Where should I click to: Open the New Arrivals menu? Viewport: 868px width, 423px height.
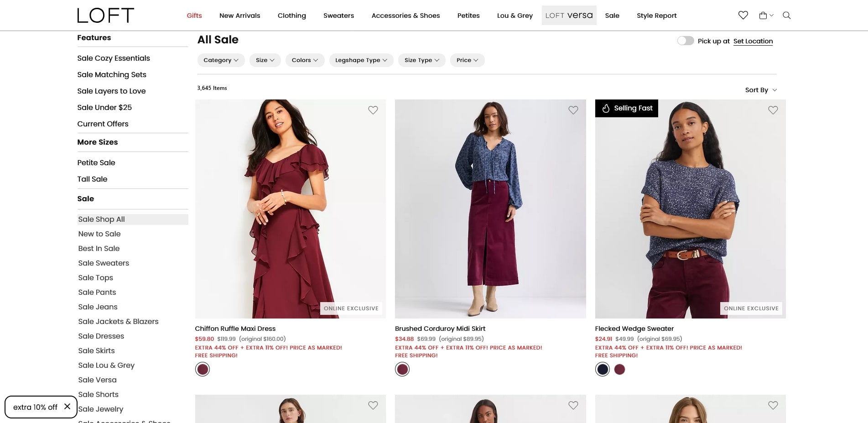[x=239, y=16]
